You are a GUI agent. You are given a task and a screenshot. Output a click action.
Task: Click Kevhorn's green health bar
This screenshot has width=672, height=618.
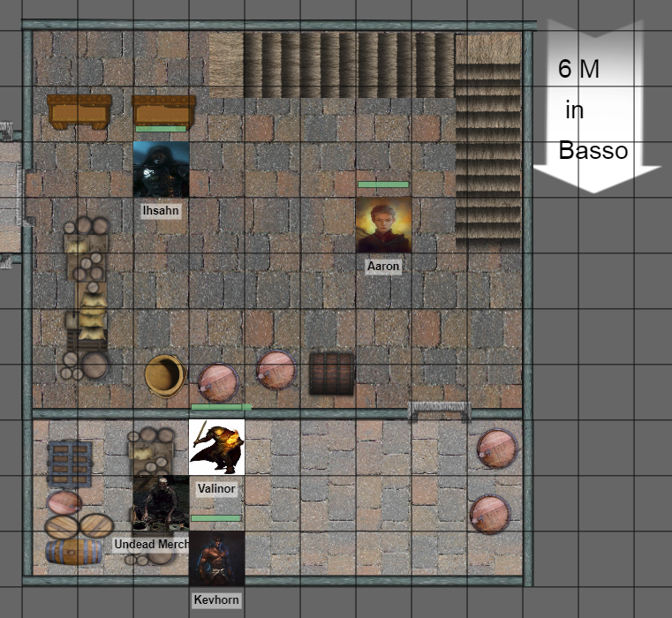216,518
